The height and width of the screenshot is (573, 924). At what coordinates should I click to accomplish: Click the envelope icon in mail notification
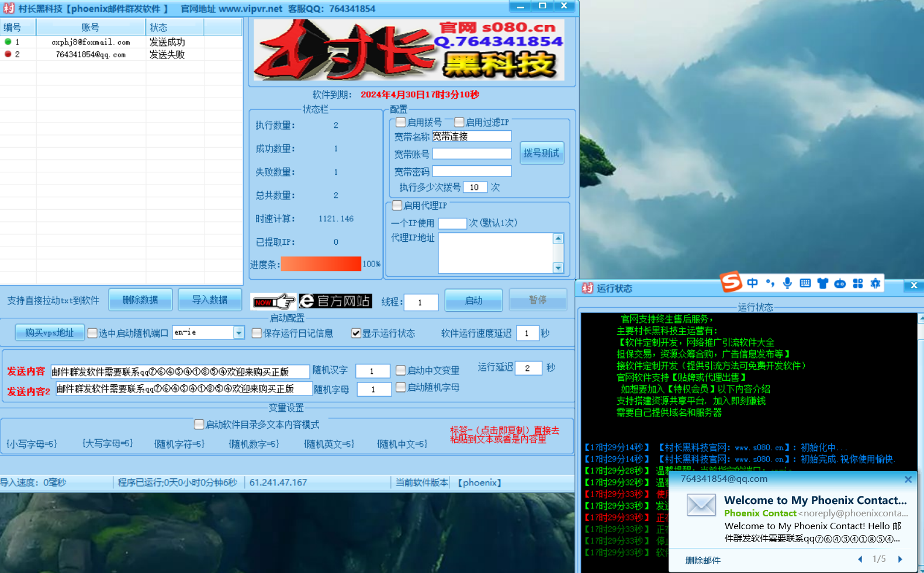click(x=701, y=505)
